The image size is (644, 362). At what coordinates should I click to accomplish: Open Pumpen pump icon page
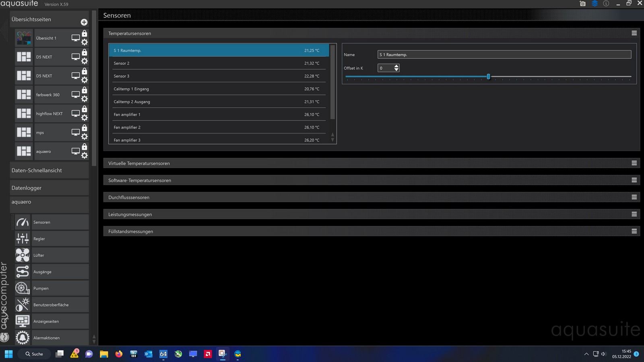click(x=23, y=288)
